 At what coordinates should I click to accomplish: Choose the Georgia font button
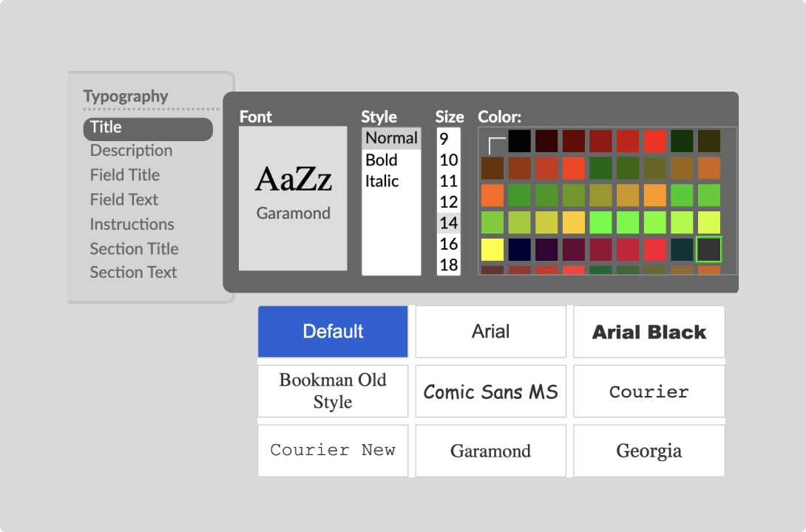pos(648,450)
